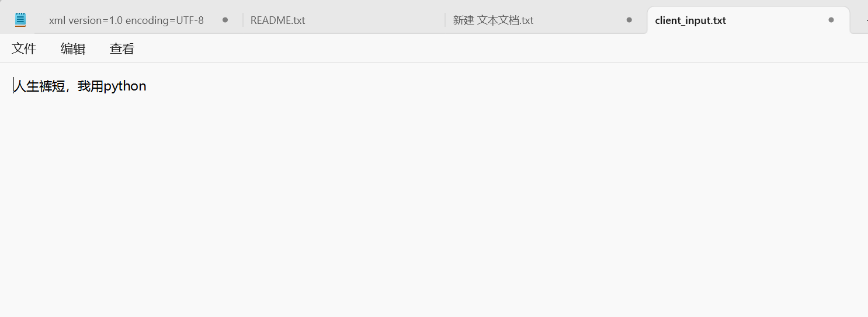Screen dimensions: 868x317
Task: Open the 文件 menu
Action: (24, 48)
